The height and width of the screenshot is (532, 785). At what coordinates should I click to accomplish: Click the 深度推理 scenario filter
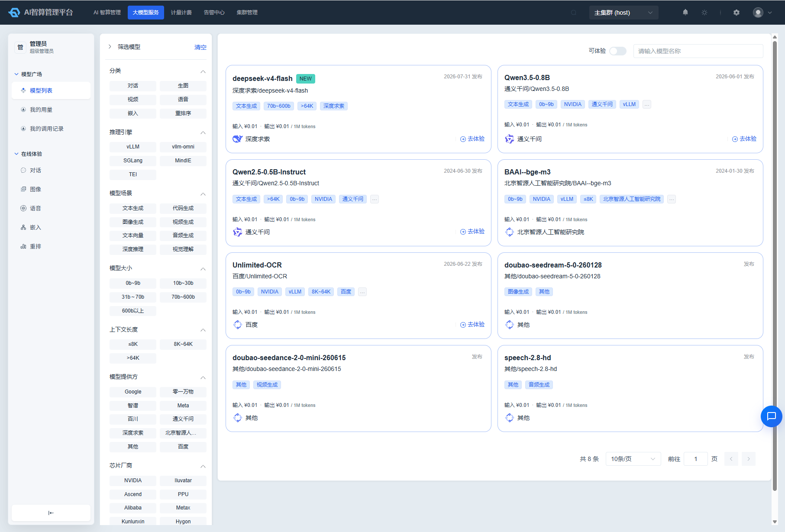[x=133, y=249]
